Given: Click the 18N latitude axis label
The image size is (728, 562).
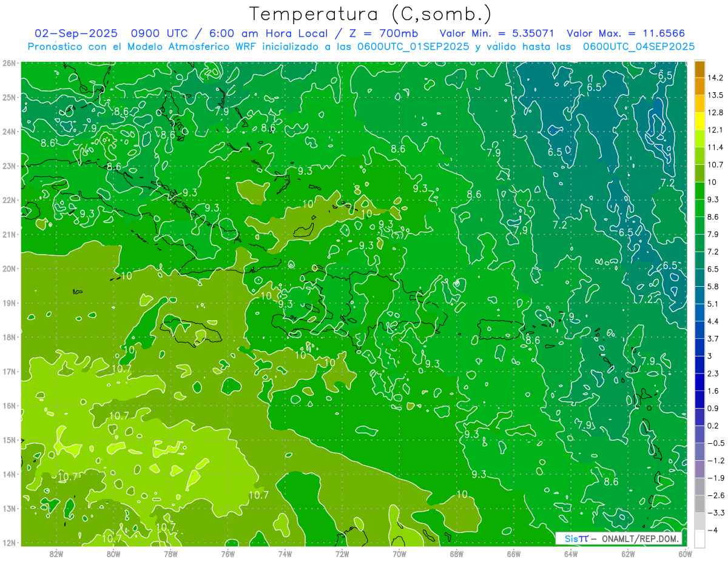Looking at the screenshot, I should click(x=8, y=337).
